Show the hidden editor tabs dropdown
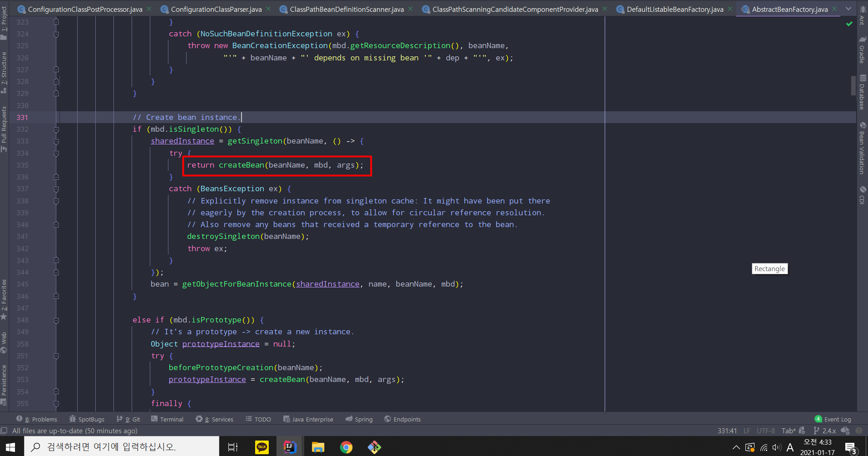868x456 pixels. pyautogui.click(x=848, y=9)
